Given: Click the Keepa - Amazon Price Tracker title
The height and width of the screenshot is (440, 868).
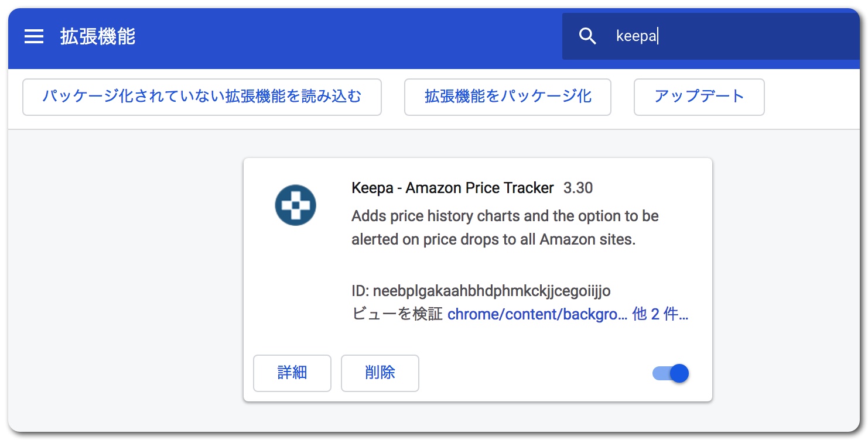Looking at the screenshot, I should pyautogui.click(x=452, y=188).
